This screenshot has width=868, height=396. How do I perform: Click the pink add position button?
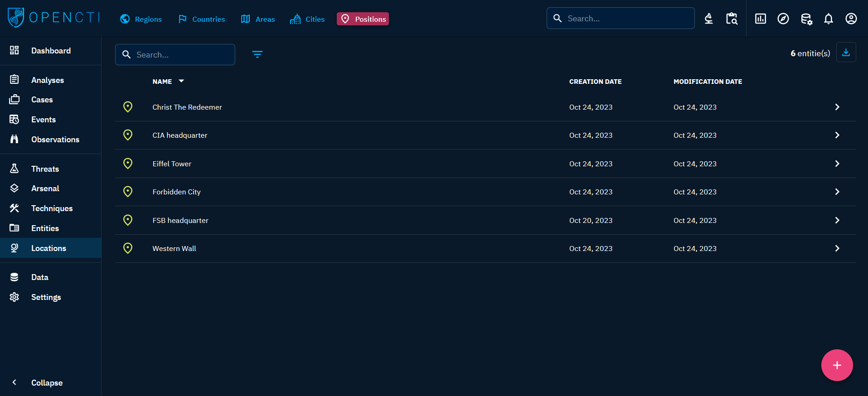837,365
